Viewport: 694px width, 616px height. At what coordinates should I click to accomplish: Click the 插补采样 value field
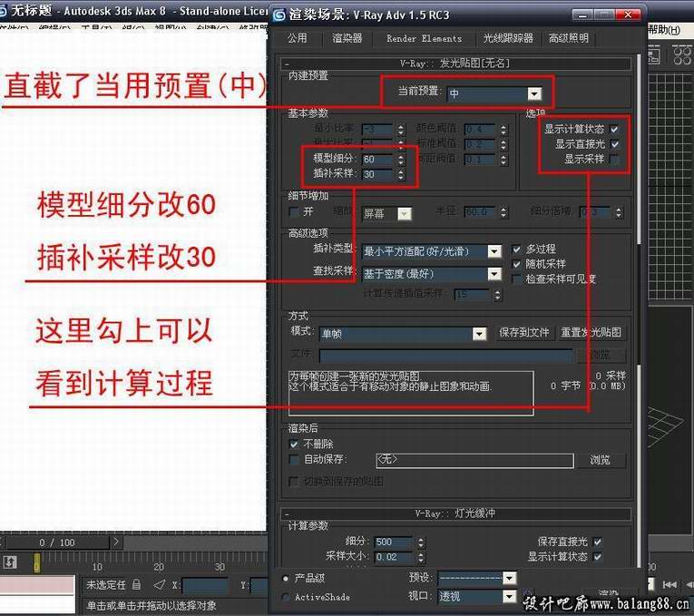pos(377,174)
